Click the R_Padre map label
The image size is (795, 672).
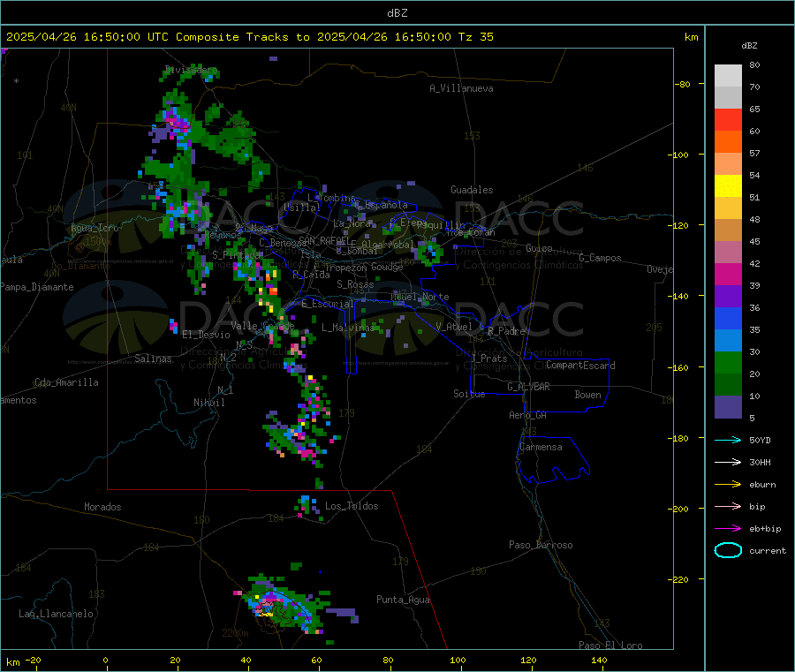pyautogui.click(x=506, y=331)
